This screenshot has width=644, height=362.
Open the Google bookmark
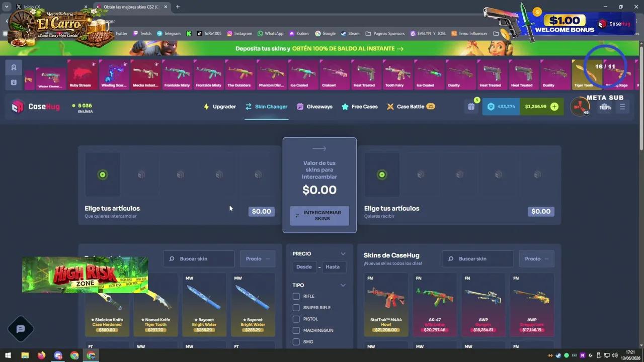pyautogui.click(x=326, y=34)
